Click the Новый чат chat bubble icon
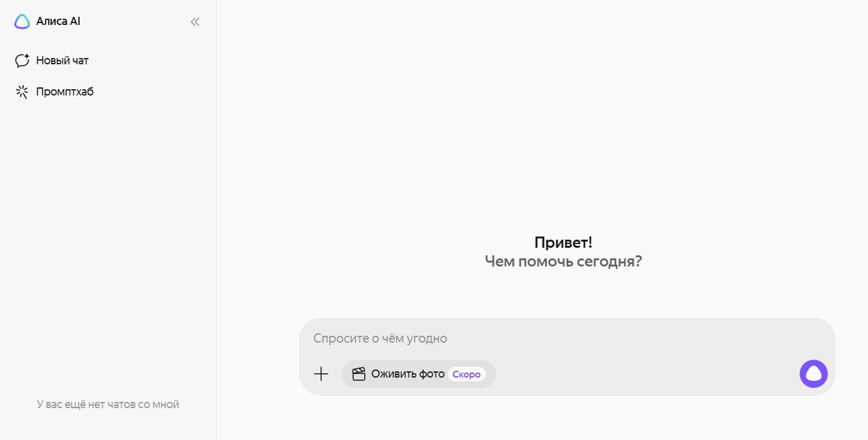 click(22, 60)
